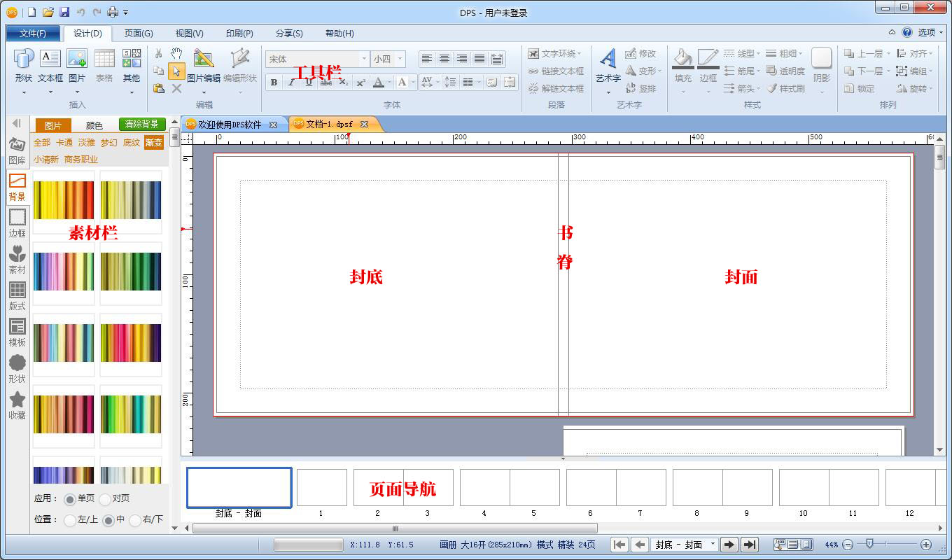Jump to last page with the navigation arrow
The image size is (952, 560).
(x=750, y=545)
